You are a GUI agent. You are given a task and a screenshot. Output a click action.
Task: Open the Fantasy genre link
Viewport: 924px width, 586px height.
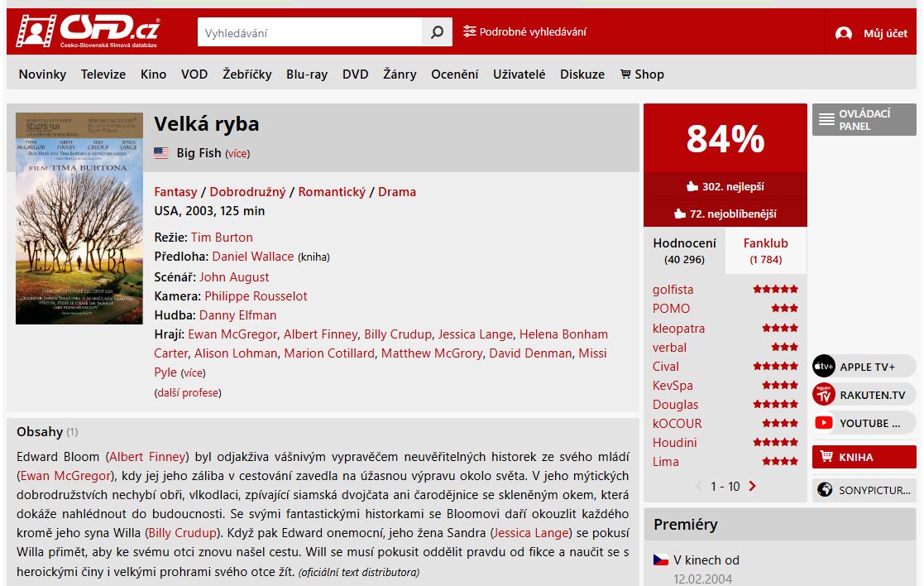(175, 191)
